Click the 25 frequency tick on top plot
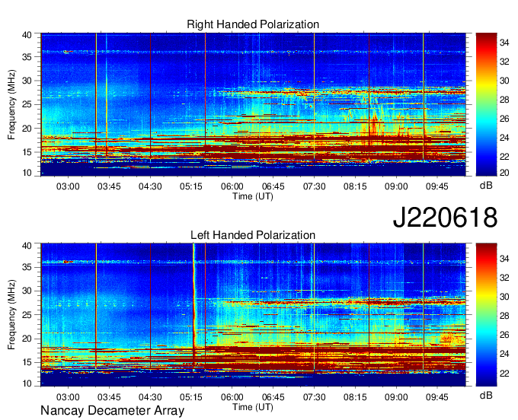The image size is (518, 420). click(x=27, y=104)
